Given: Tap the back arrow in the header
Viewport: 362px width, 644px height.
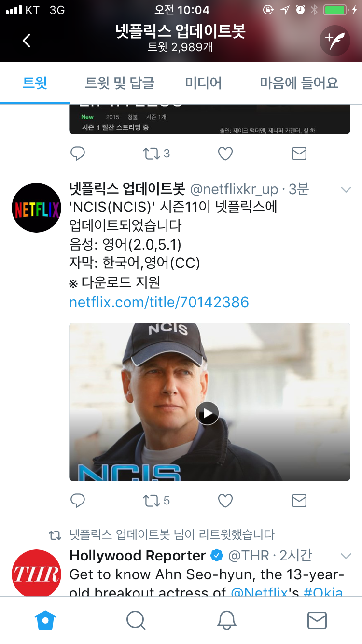Looking at the screenshot, I should click(x=27, y=41).
